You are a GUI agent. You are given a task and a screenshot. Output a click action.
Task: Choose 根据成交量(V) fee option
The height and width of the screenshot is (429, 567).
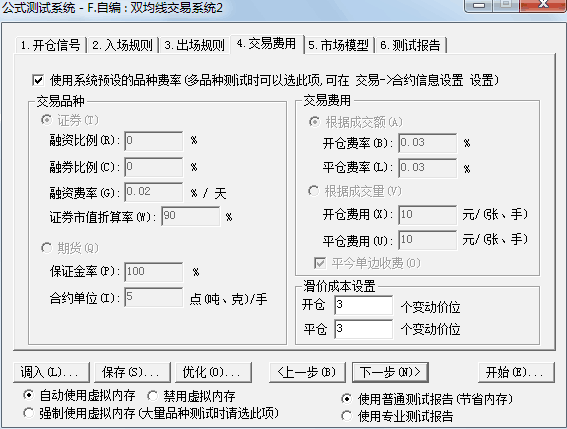tap(313, 191)
